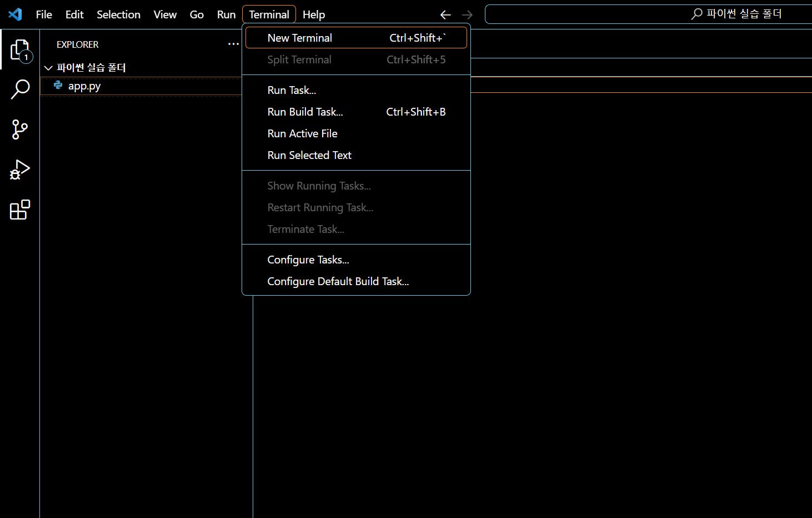812x518 pixels.
Task: Choose Configure Tasks... entry
Action: [x=356, y=260]
